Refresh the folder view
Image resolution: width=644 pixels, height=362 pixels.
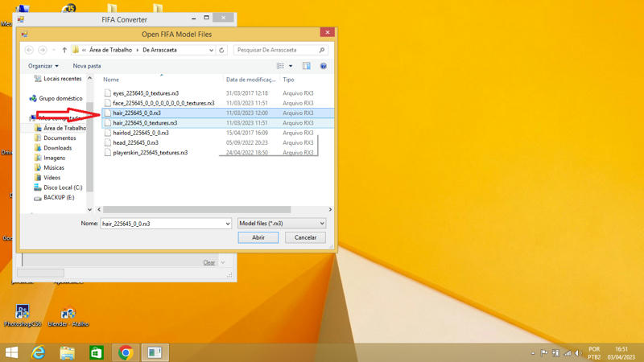(x=222, y=50)
